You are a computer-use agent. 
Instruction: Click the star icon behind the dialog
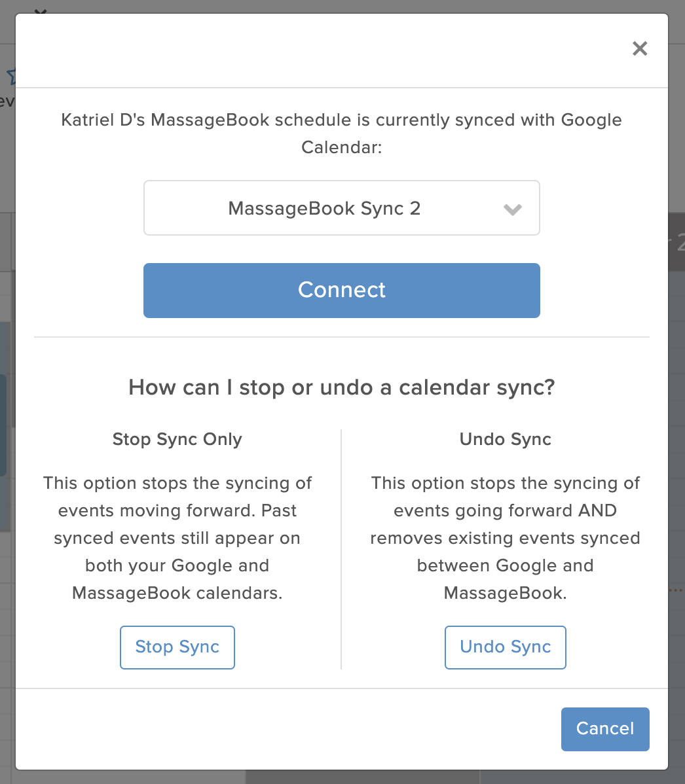click(x=11, y=76)
